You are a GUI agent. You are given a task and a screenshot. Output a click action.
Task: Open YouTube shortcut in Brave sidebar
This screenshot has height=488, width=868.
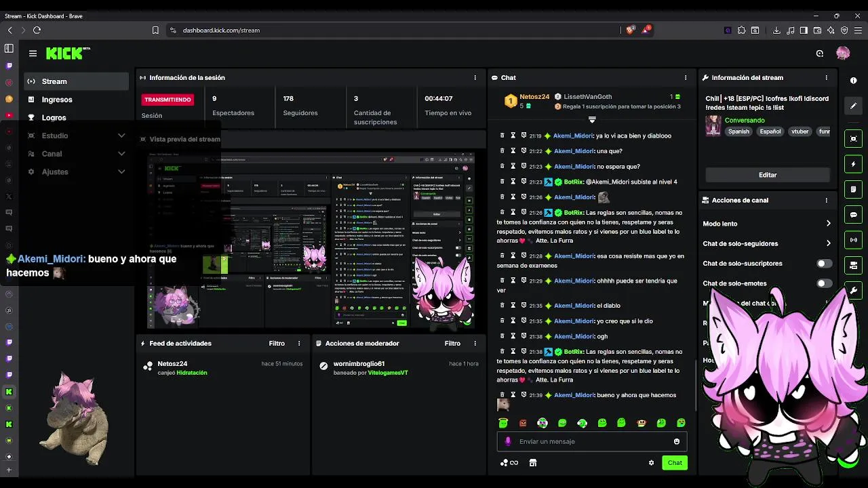coord(9,115)
